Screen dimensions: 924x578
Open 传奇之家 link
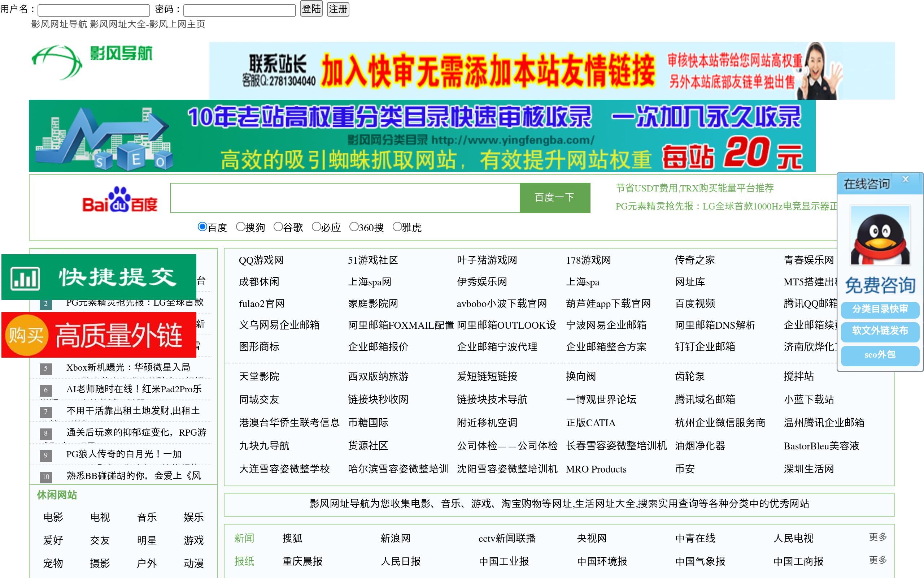point(694,260)
